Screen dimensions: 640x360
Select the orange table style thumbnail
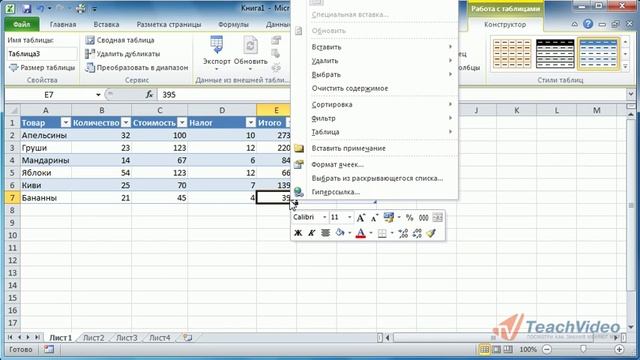[x=512, y=54]
